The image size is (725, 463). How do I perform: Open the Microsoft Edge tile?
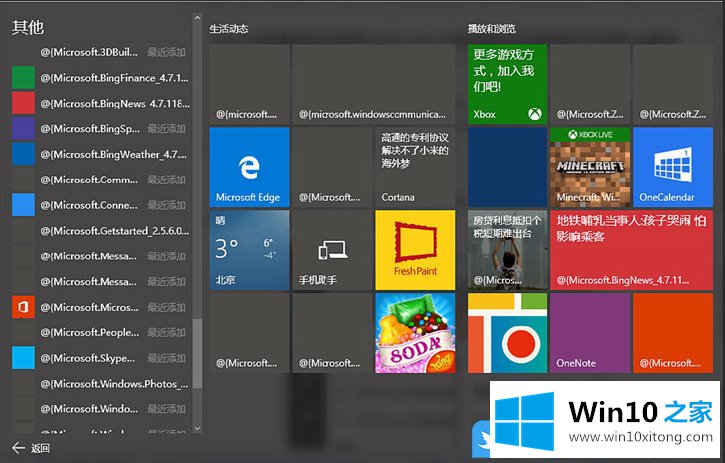pyautogui.click(x=249, y=167)
